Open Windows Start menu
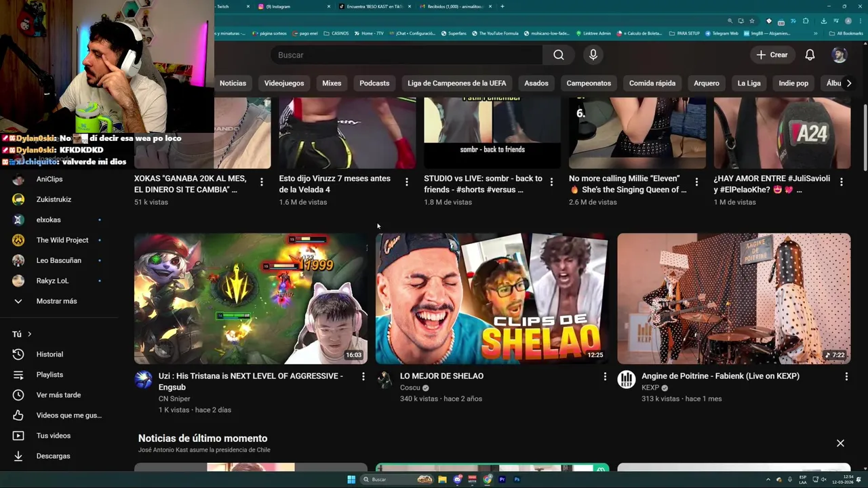868x488 pixels. [x=351, y=479]
